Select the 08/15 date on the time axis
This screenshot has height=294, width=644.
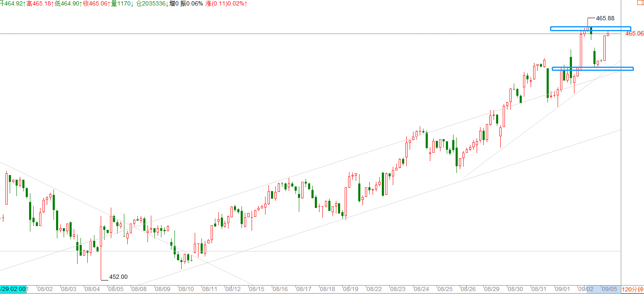pyautogui.click(x=256, y=289)
